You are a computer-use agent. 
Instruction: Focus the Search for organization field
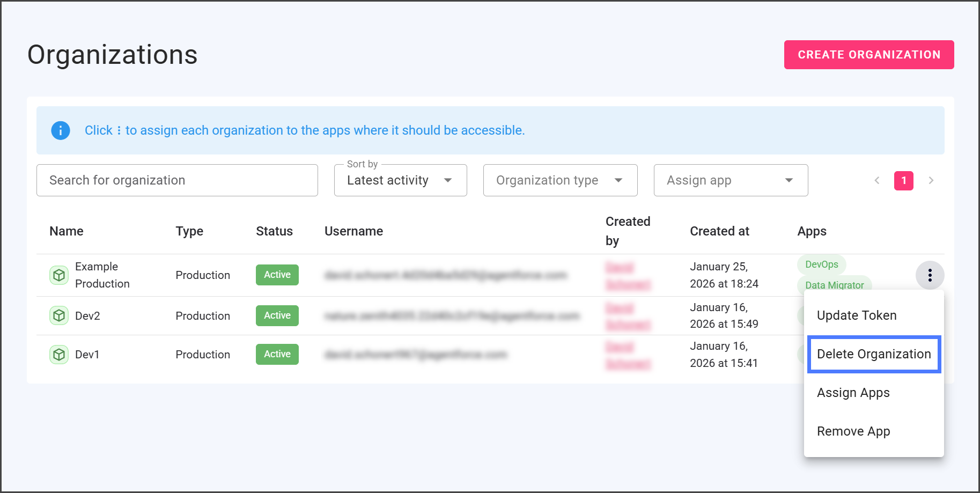pyautogui.click(x=177, y=180)
